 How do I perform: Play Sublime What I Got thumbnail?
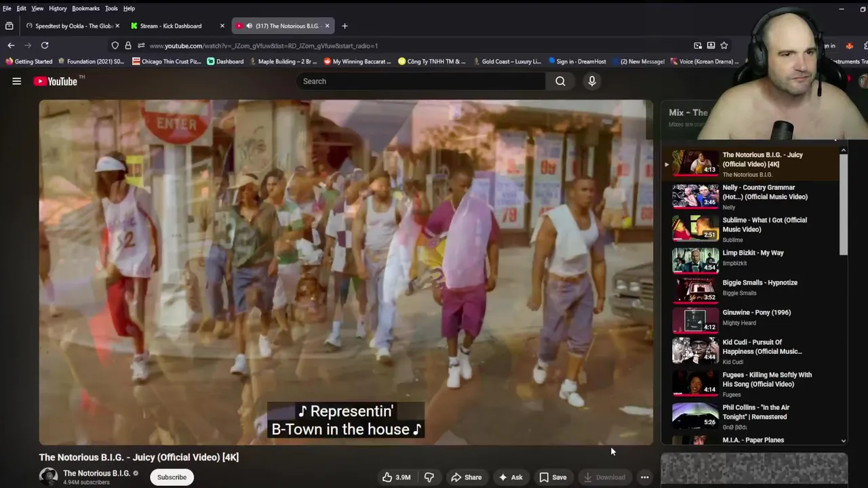pos(695,228)
